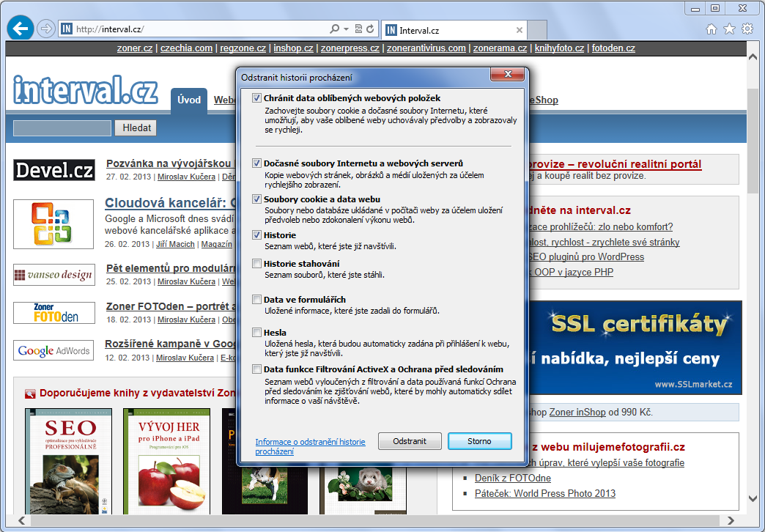This screenshot has height=532, width=765.
Task: Open the regzone.cz link
Action: point(243,48)
